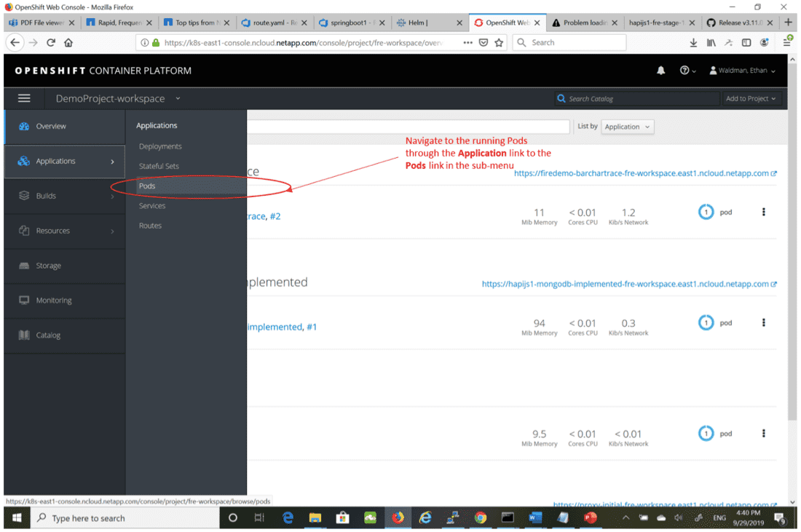The width and height of the screenshot is (801, 532).
Task: Open the Add to Project dropdown
Action: (750, 98)
